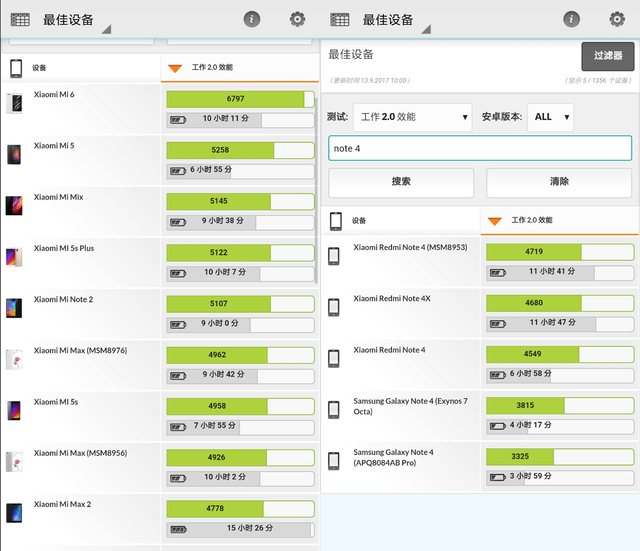640x551 pixels.
Task: Open Xiaomi Mi Mix thumbnail
Action: coord(14,205)
